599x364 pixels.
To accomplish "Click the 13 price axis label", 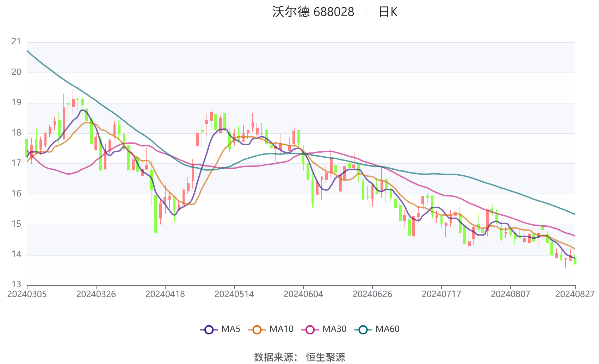I will pos(16,284).
